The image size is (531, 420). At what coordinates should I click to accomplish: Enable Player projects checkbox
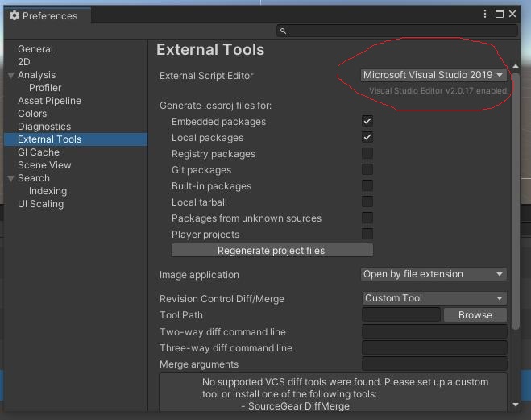(x=367, y=234)
